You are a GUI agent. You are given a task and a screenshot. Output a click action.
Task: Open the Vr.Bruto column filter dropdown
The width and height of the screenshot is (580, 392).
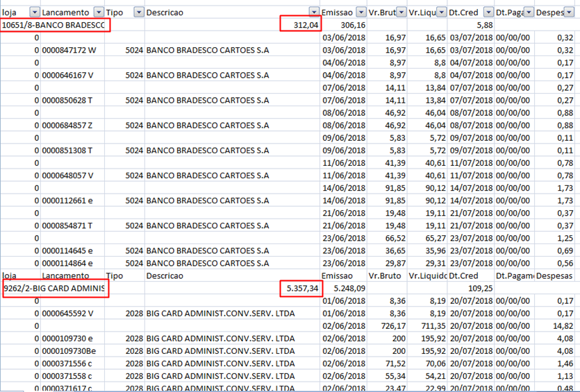tap(401, 12)
